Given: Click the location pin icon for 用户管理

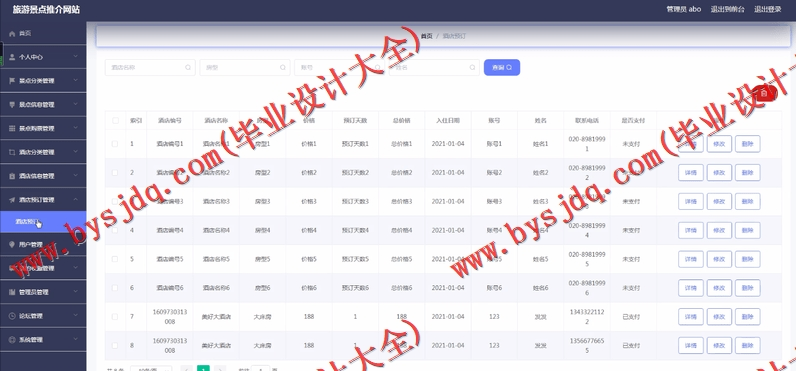Looking at the screenshot, I should (x=12, y=245).
